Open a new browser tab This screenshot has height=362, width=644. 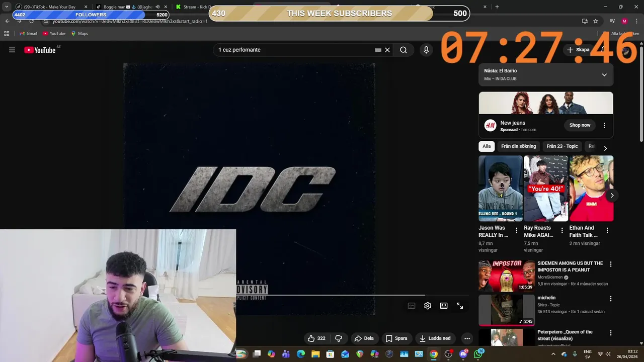497,7
